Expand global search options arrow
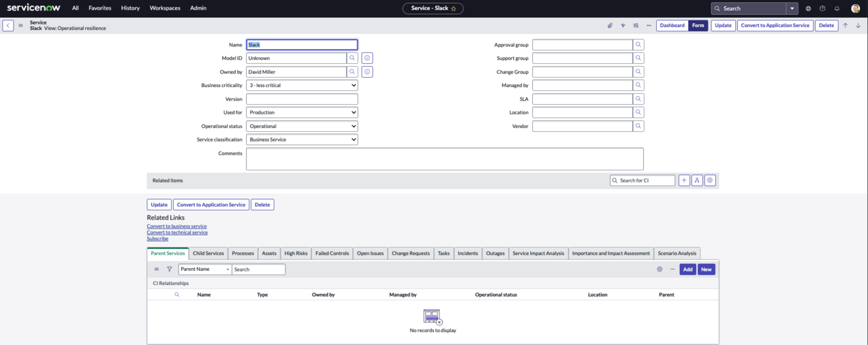868x345 pixels. [x=792, y=8]
